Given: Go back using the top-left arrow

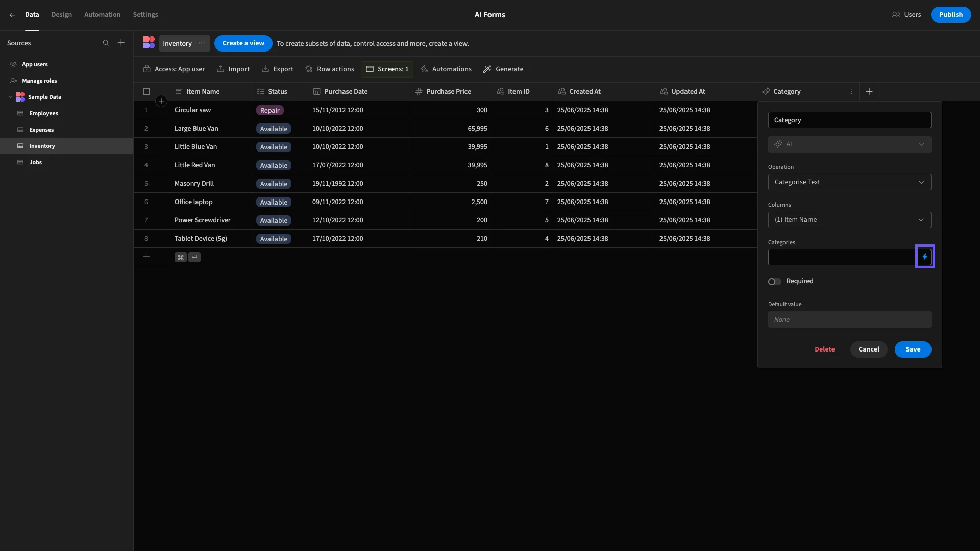Looking at the screenshot, I should click(12, 15).
